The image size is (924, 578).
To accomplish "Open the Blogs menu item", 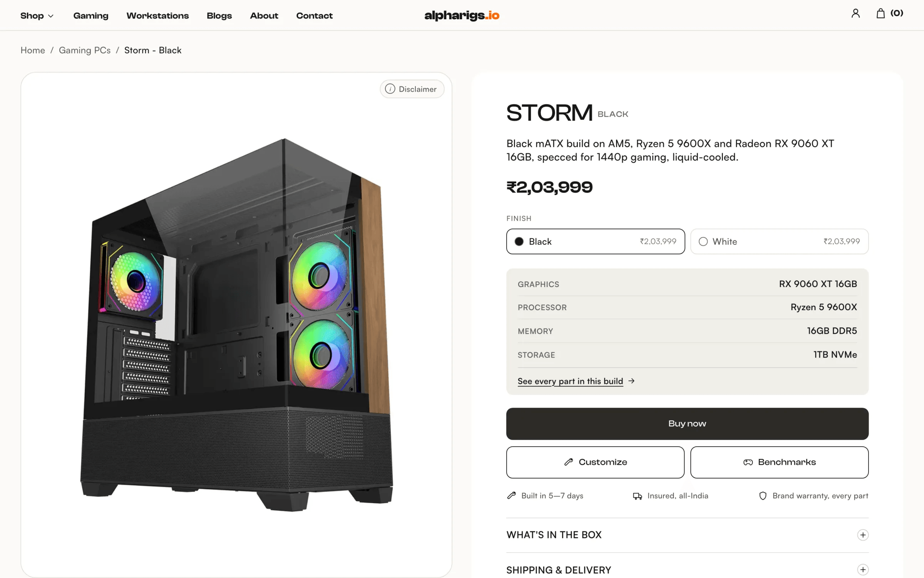I will (x=219, y=16).
